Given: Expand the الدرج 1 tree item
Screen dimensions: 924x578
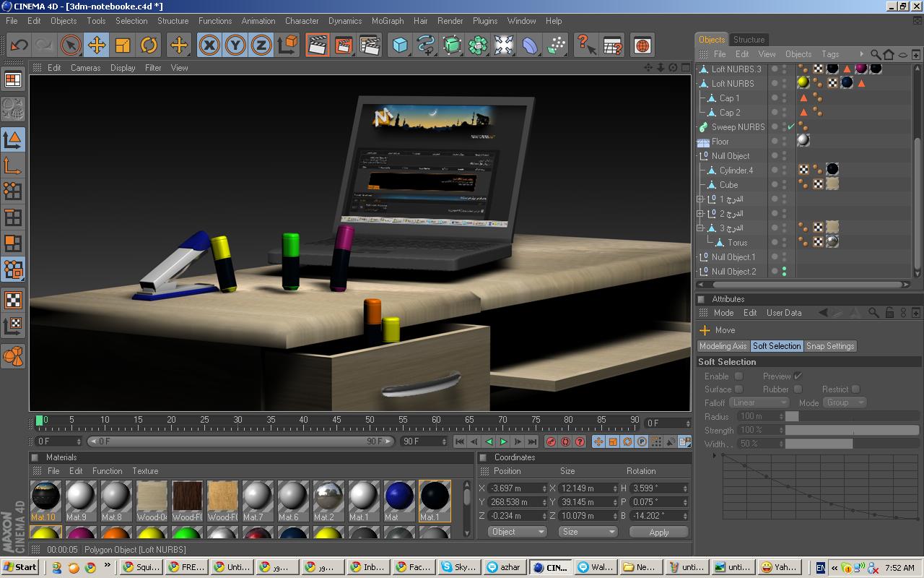Looking at the screenshot, I should pyautogui.click(x=700, y=199).
